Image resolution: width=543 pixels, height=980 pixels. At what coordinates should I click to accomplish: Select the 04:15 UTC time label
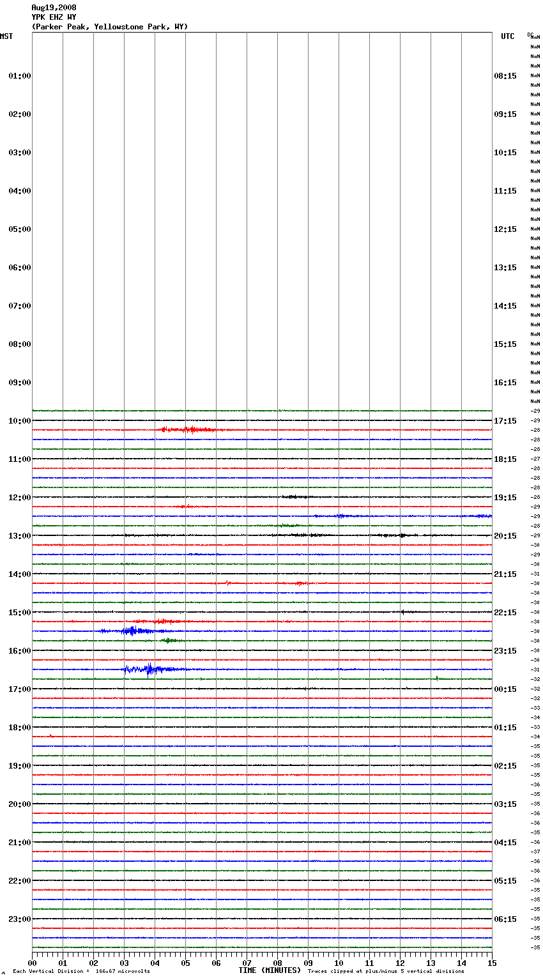505,843
